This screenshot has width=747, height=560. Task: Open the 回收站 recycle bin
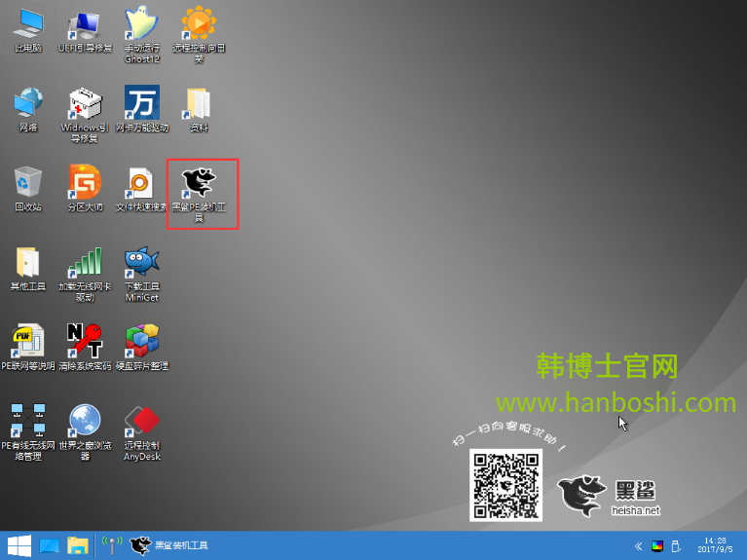tap(27, 183)
